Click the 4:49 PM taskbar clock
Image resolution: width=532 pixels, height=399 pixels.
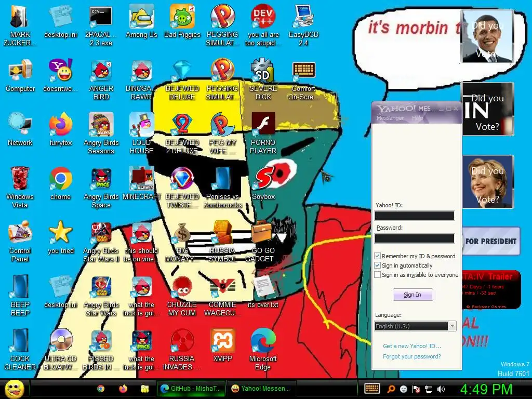pyautogui.click(x=486, y=389)
